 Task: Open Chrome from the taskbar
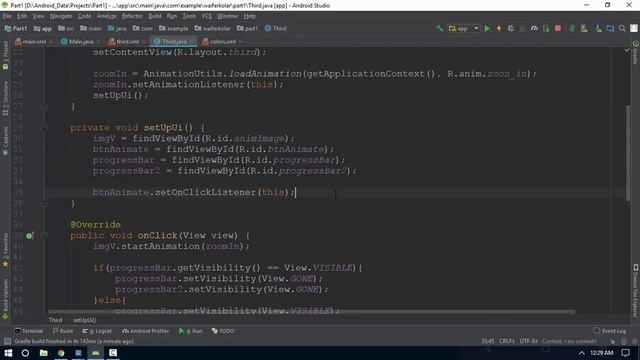(x=61, y=353)
